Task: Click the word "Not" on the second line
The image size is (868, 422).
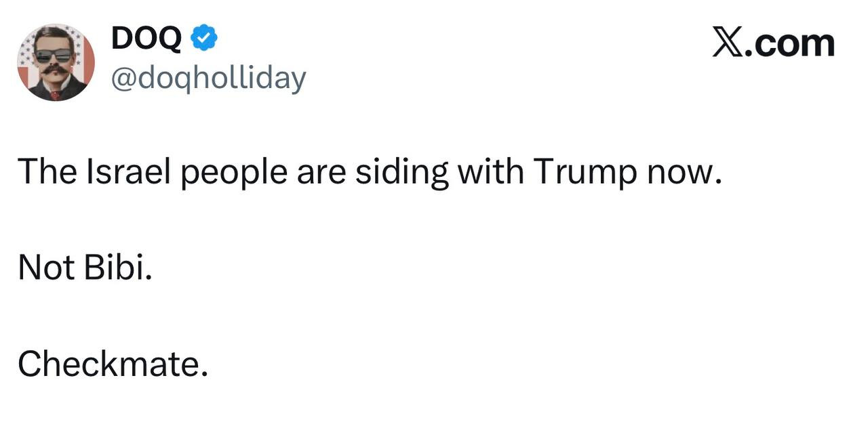Action: point(45,268)
